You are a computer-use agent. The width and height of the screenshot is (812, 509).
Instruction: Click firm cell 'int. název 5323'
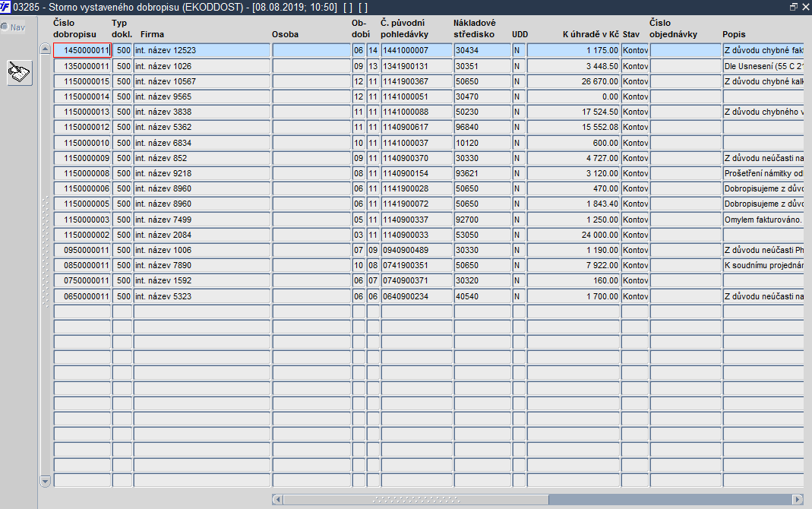pyautogui.click(x=202, y=296)
